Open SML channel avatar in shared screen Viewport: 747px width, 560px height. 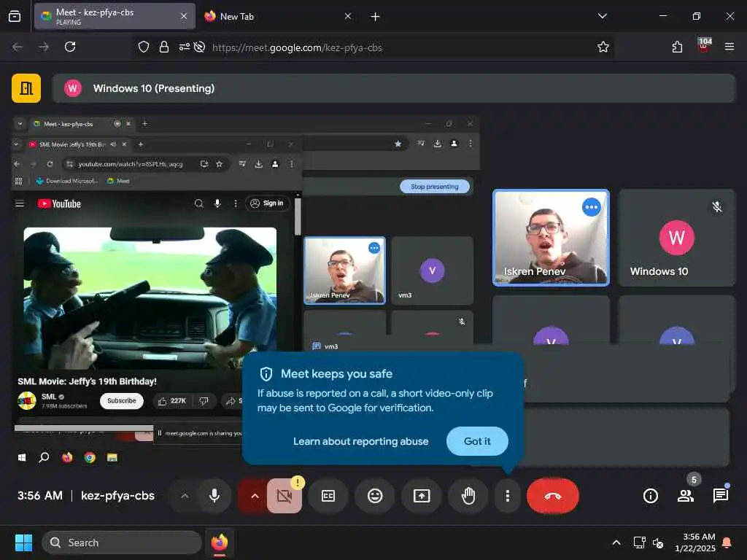[27, 401]
